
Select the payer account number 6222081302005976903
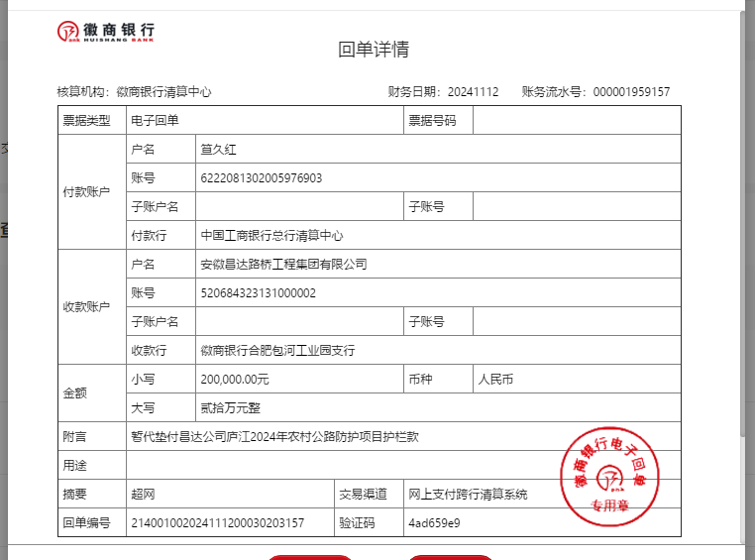262,178
